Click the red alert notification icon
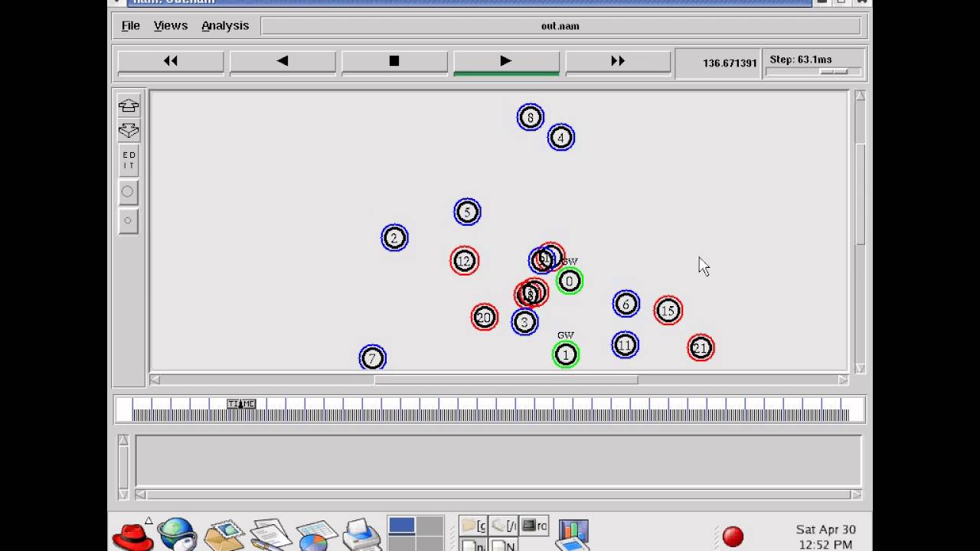The image size is (980, 551). pos(733,536)
